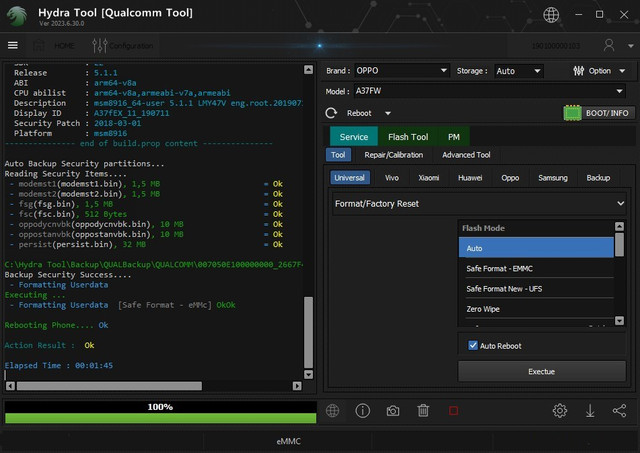
Task: Click the 'Elapsed Time : 00:01:45' log line
Action: tap(59, 365)
